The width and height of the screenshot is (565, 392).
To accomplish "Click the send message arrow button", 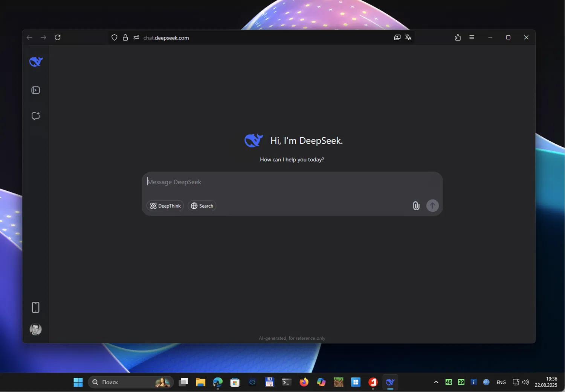I will (x=432, y=206).
